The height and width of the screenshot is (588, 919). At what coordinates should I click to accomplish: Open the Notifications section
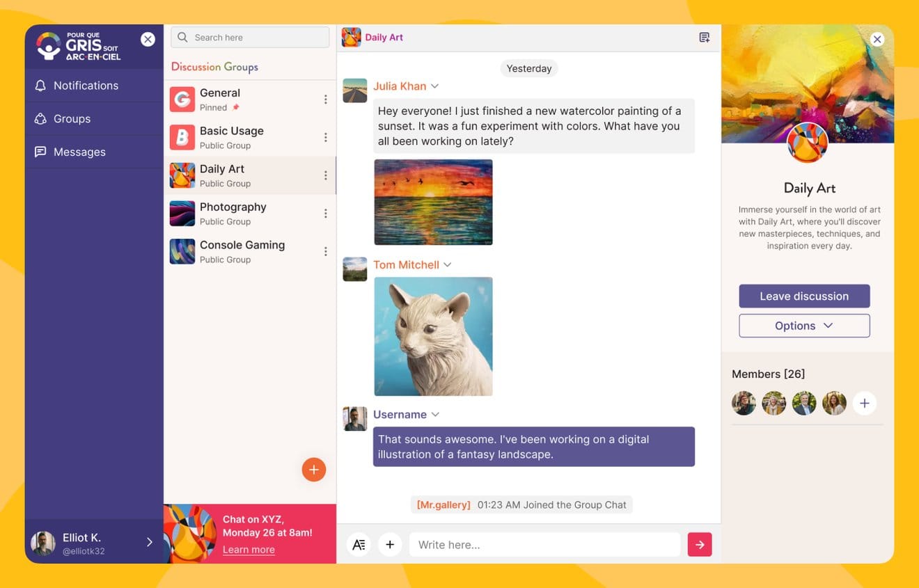click(94, 86)
